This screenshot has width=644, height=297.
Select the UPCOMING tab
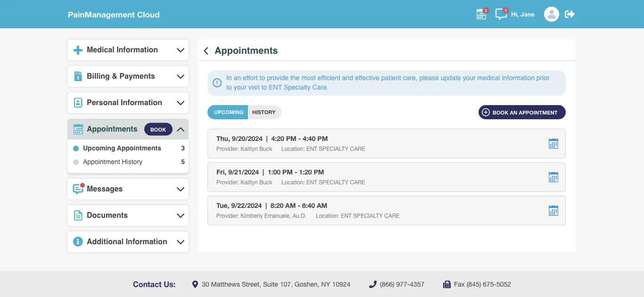pyautogui.click(x=228, y=112)
